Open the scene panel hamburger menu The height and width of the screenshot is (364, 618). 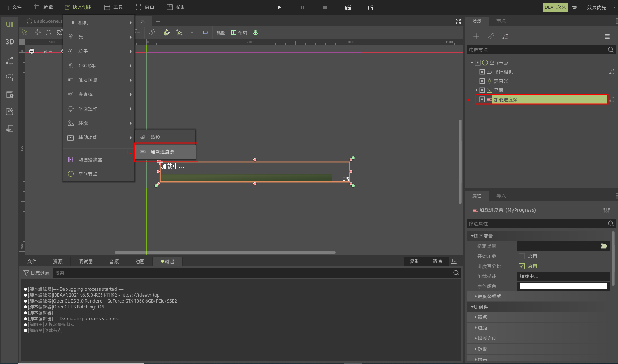click(607, 36)
